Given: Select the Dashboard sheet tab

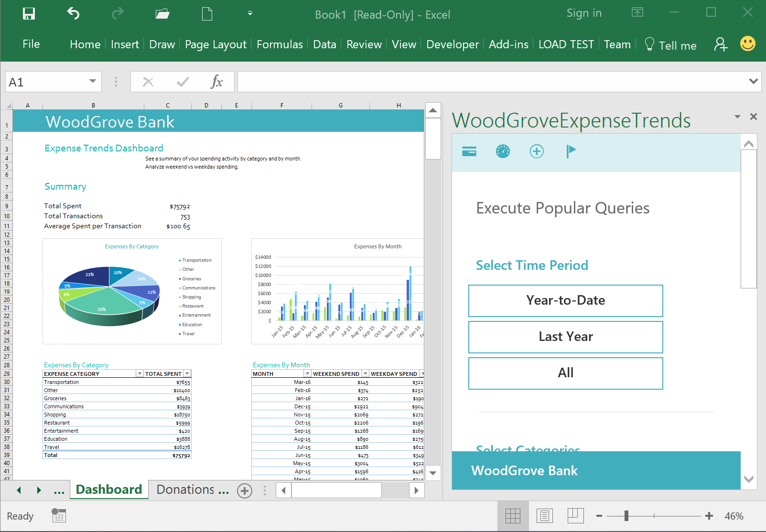Looking at the screenshot, I should click(x=109, y=489).
